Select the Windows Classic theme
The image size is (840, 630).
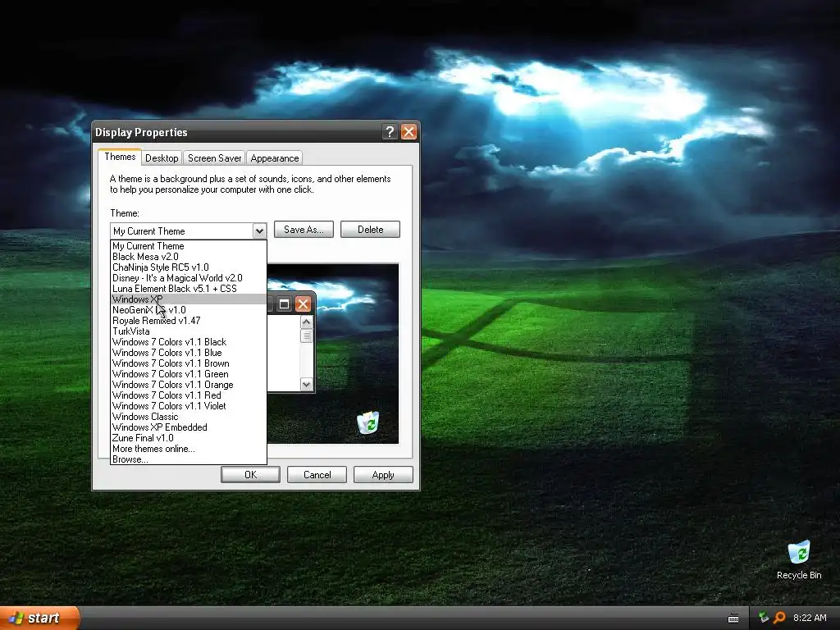click(x=189, y=417)
